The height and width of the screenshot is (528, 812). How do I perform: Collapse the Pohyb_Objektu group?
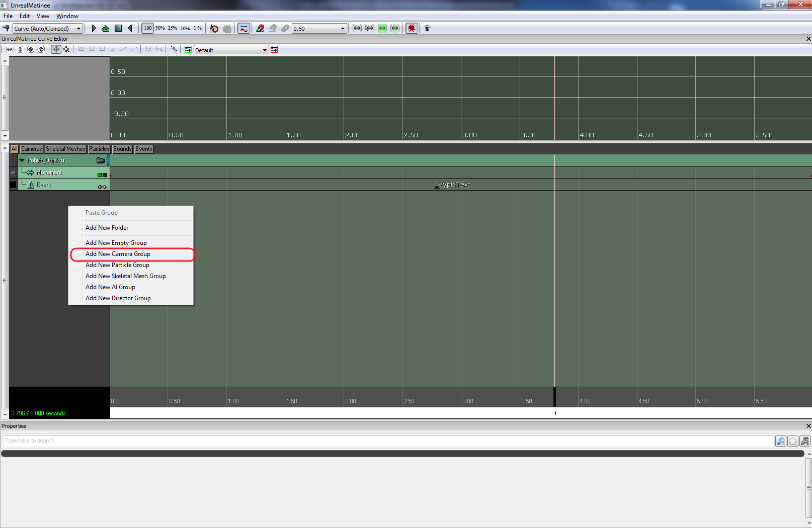[22, 160]
